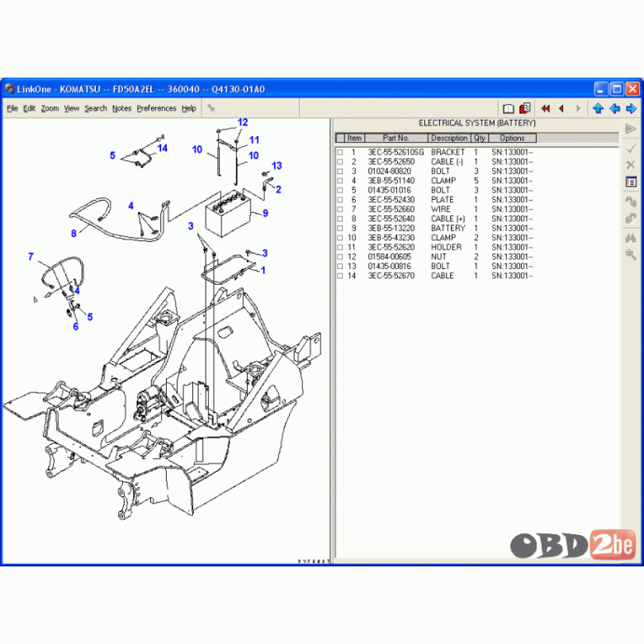Select part number 3EC-55-52610SG

396,153
